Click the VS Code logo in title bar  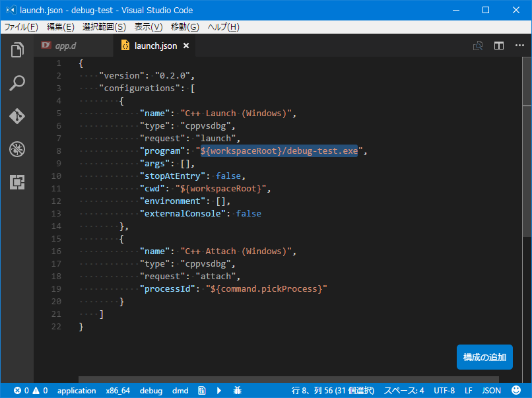point(11,10)
